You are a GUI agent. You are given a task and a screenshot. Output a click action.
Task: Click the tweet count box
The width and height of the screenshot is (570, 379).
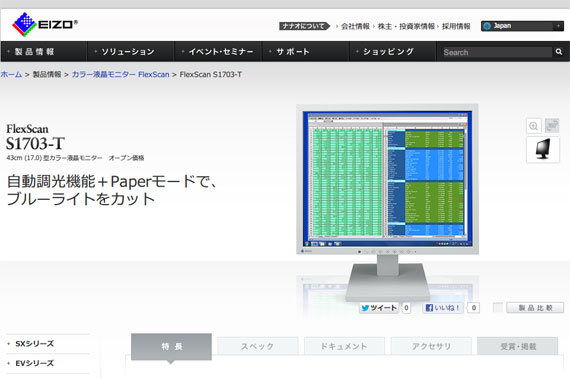click(x=406, y=308)
